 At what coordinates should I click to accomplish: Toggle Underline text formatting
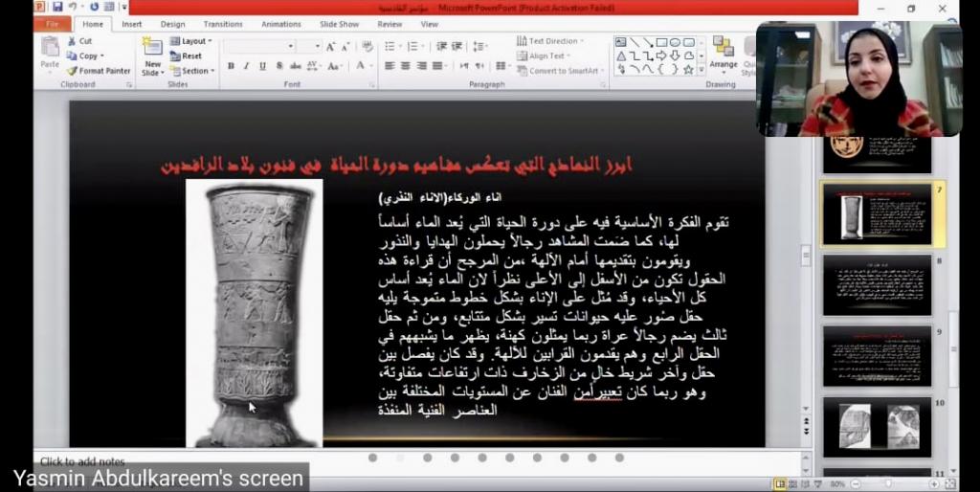click(262, 66)
